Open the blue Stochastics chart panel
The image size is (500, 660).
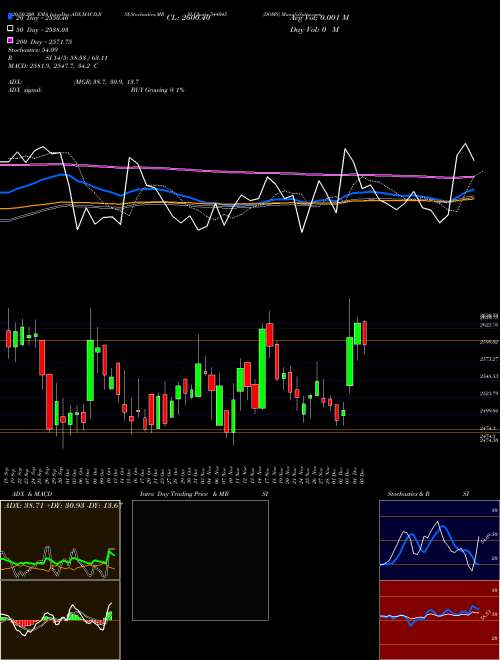click(x=439, y=539)
